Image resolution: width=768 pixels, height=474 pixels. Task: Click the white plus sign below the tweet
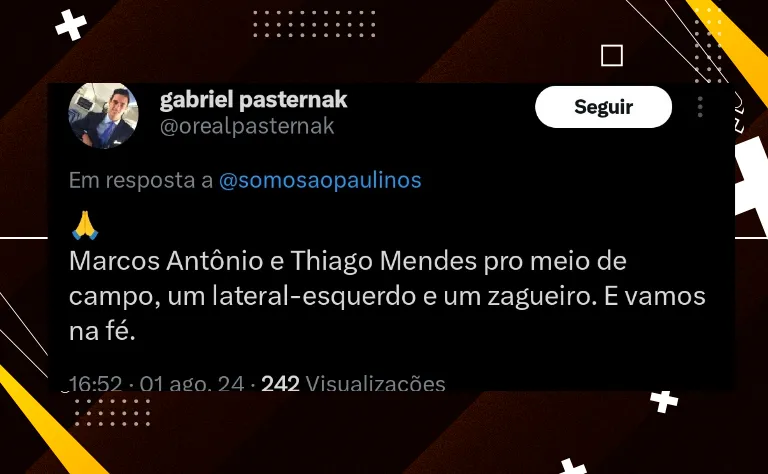click(x=664, y=402)
